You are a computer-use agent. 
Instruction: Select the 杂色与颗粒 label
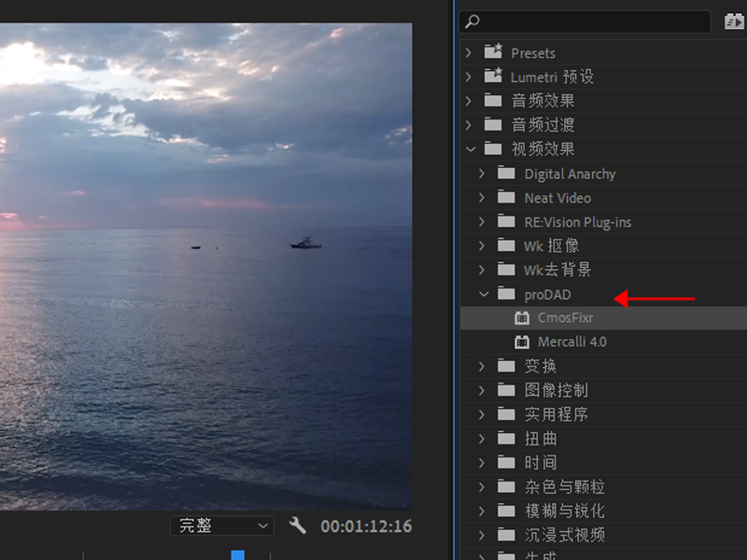click(x=565, y=486)
